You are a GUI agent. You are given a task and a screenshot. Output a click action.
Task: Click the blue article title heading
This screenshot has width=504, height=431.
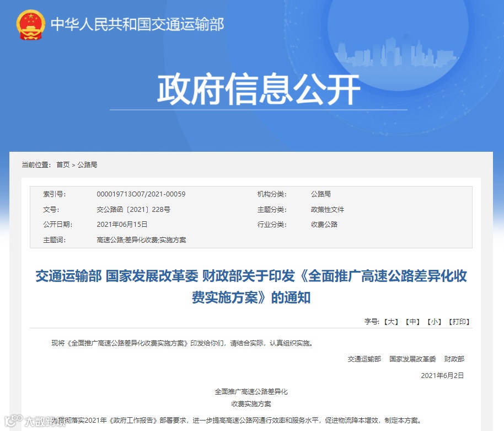click(251, 286)
